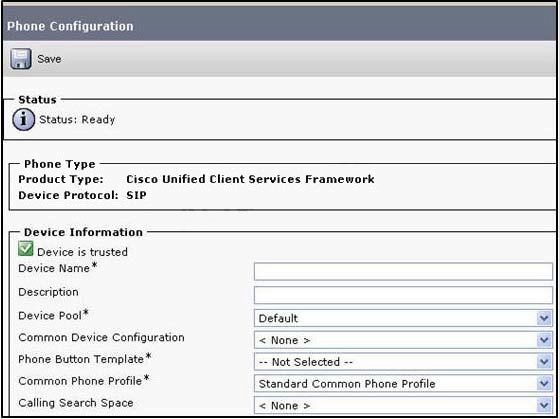Screen dimensions: 559x419
Task: Click the Phone Button Template dropdown arrow
Action: [x=544, y=362]
